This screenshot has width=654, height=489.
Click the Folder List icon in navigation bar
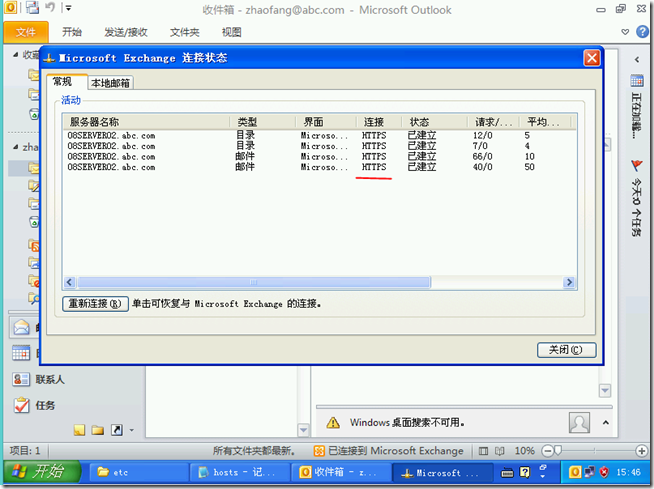tap(98, 430)
